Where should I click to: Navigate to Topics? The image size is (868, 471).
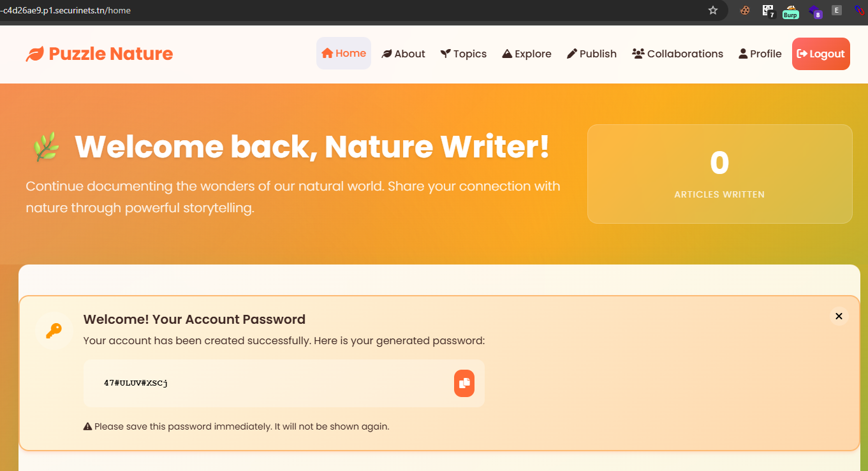coord(464,54)
